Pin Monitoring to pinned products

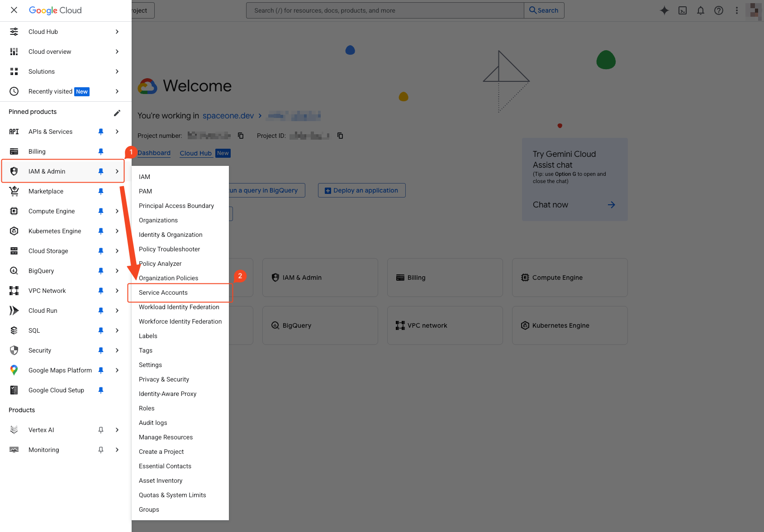coord(101,450)
